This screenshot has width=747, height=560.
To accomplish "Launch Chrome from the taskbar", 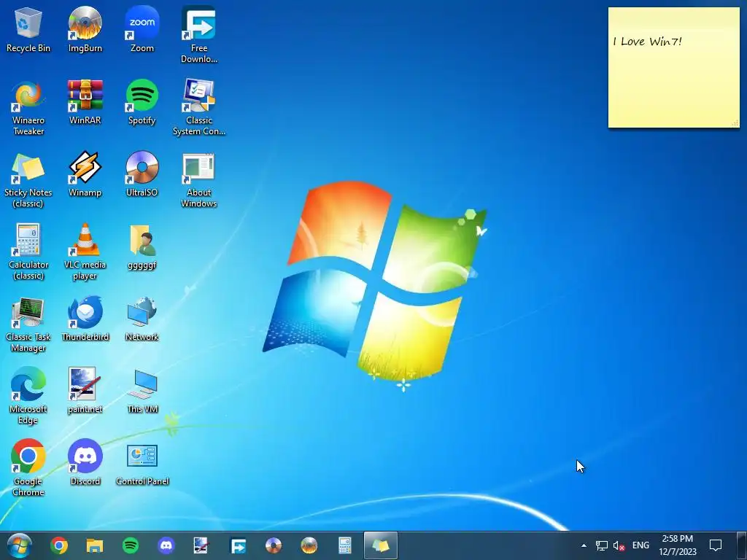I will 59,545.
